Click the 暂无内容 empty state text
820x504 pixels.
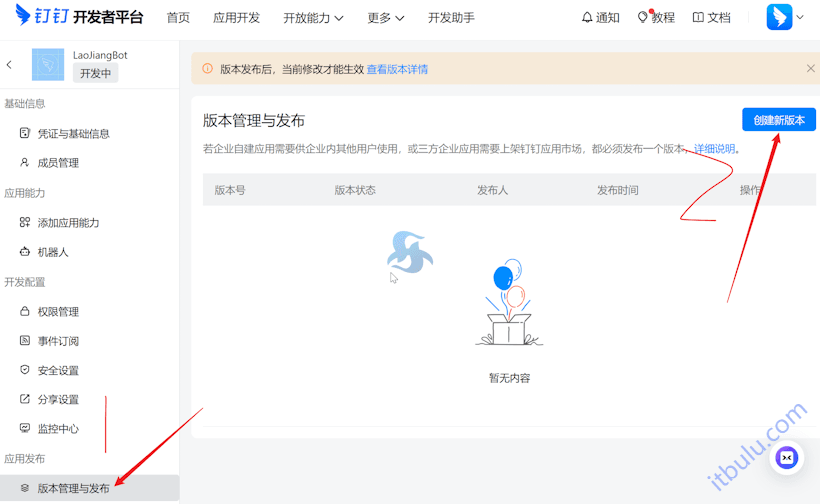509,377
